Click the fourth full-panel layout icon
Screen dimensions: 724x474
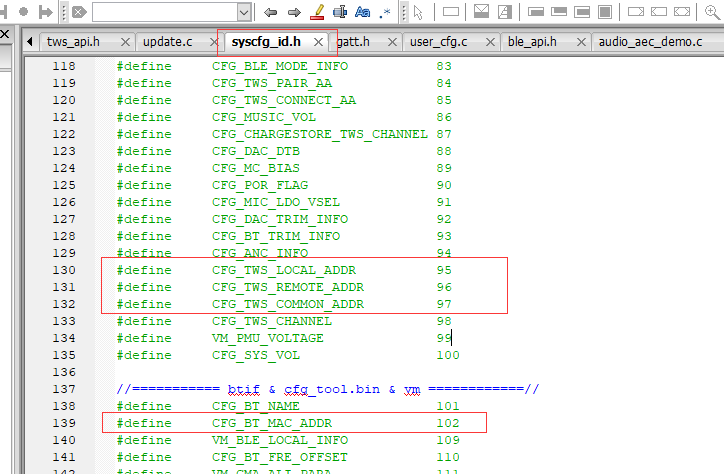point(605,12)
